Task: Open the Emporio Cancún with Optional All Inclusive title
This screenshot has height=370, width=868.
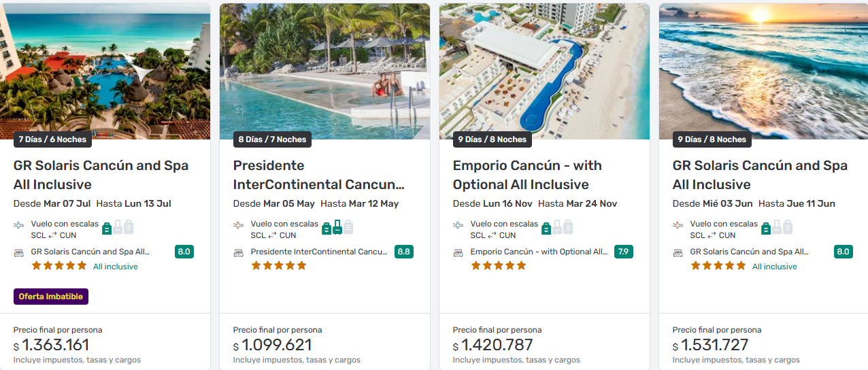Action: tap(527, 175)
